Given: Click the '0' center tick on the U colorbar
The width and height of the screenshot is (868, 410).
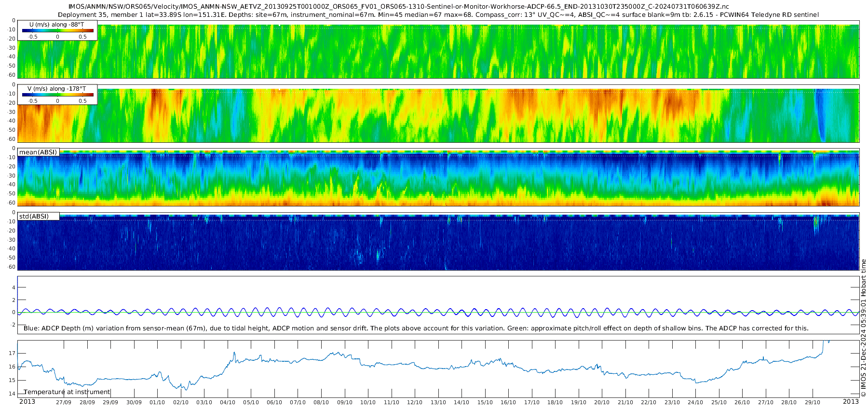Looking at the screenshot, I should click(58, 37).
